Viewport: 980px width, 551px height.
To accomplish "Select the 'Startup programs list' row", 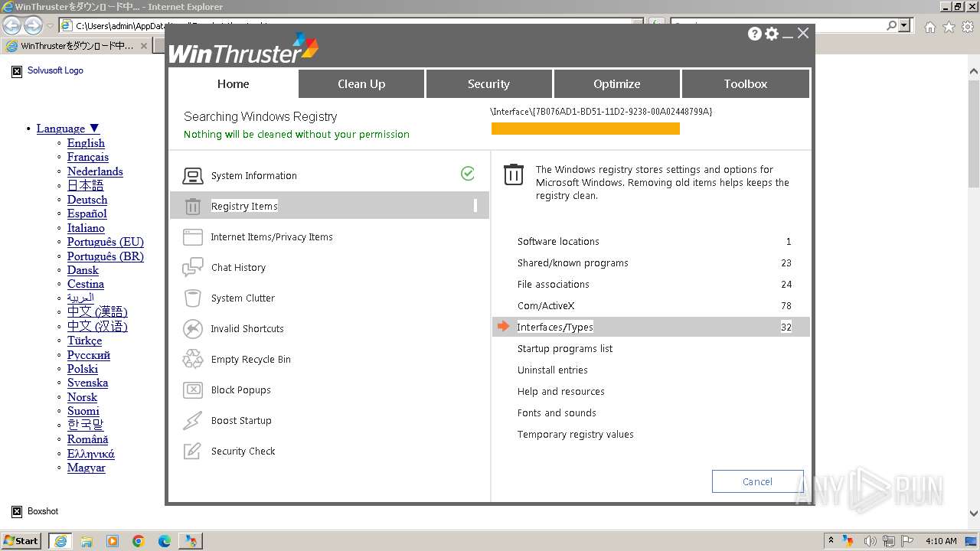I will pyautogui.click(x=650, y=349).
